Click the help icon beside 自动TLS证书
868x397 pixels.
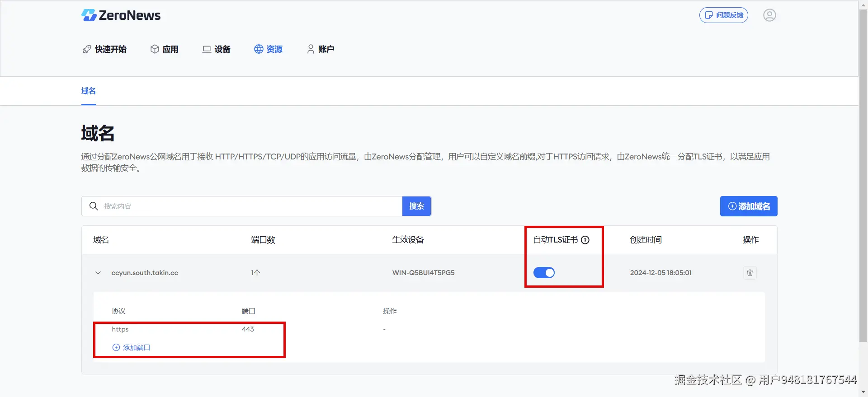[x=585, y=240]
